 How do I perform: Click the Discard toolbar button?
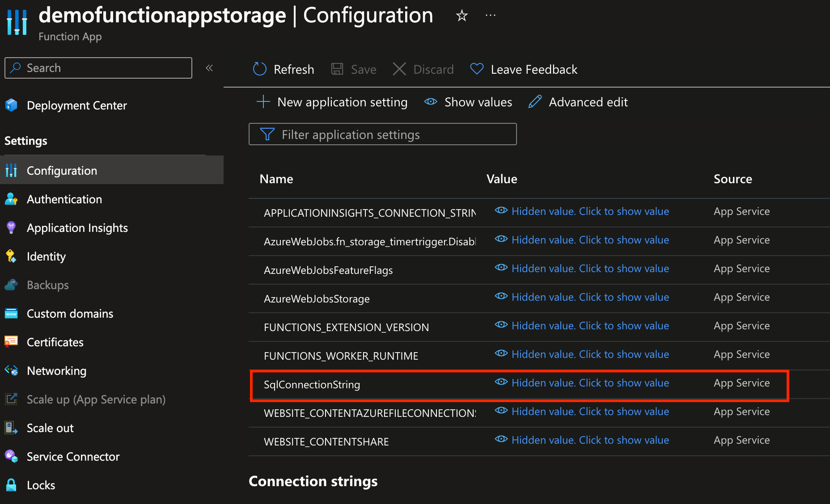pyautogui.click(x=423, y=69)
